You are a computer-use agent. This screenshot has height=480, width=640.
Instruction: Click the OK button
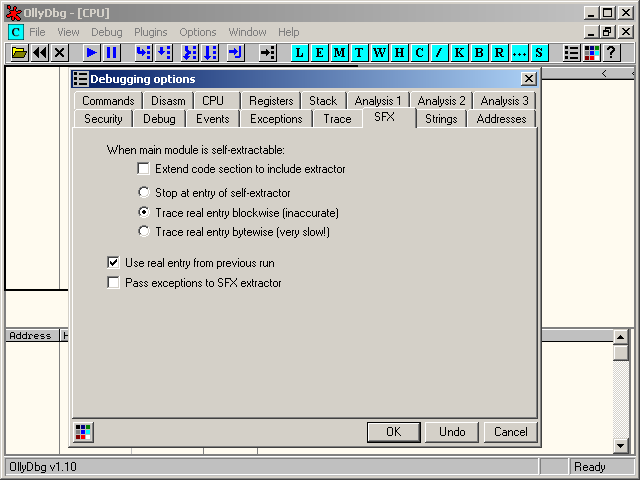click(393, 432)
